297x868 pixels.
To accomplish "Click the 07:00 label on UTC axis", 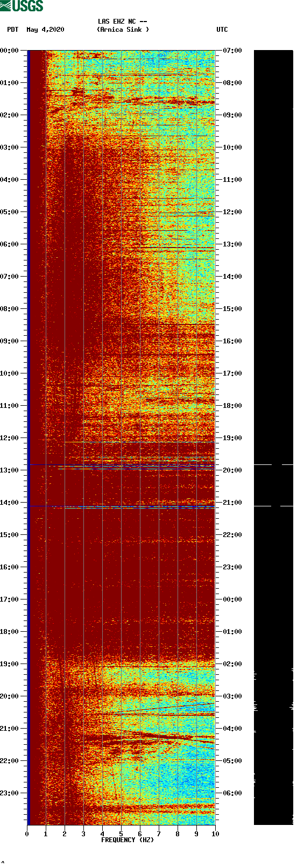I will 232,51.
